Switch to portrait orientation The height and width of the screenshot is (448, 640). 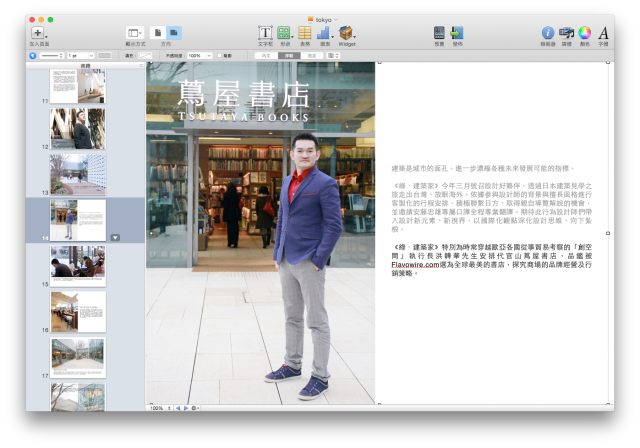pos(158,33)
